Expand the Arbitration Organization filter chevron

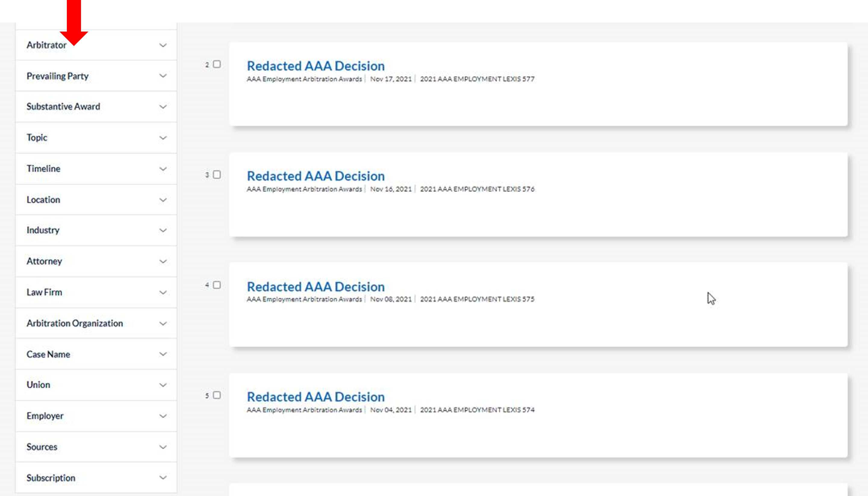point(163,323)
